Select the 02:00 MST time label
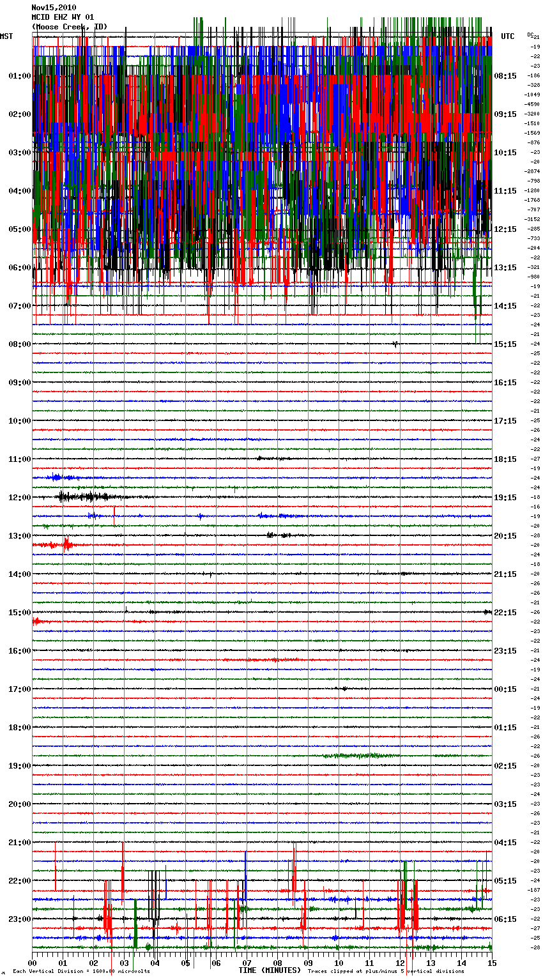The image size is (543, 980). 20,114
